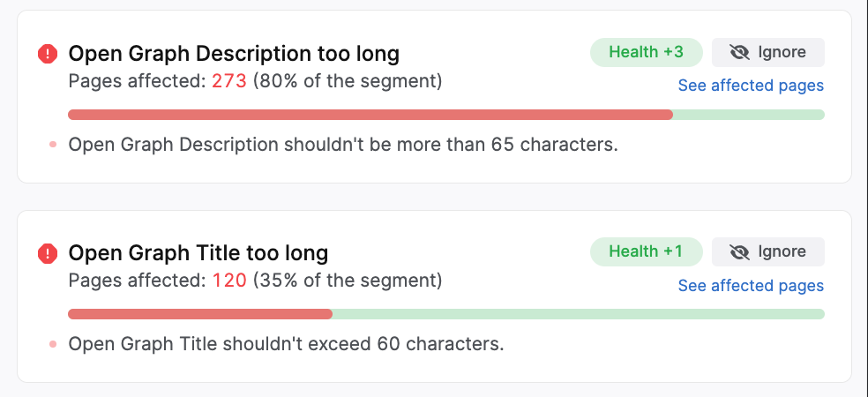Click the Health +3 badge
The height and width of the screenshot is (397, 868).
(646, 53)
